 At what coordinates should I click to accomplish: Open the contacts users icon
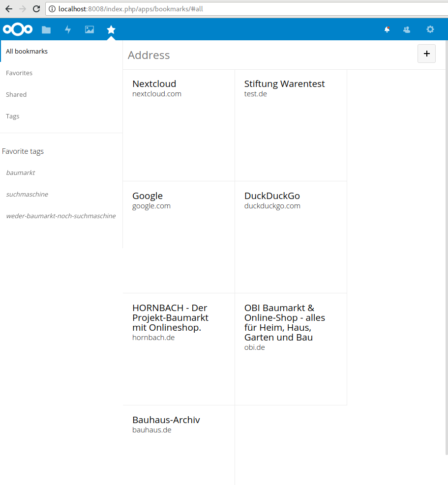(x=407, y=29)
